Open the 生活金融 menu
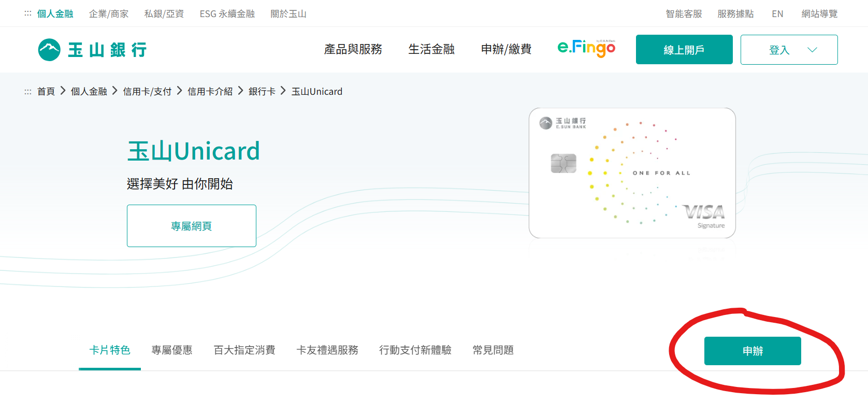The width and height of the screenshot is (868, 417). [x=431, y=49]
